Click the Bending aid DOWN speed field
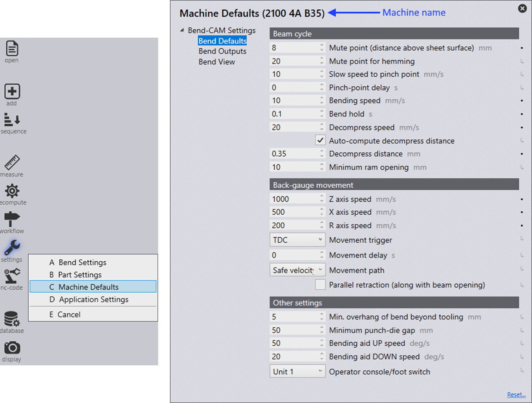Image resolution: width=532 pixels, height=403 pixels. pos(297,357)
